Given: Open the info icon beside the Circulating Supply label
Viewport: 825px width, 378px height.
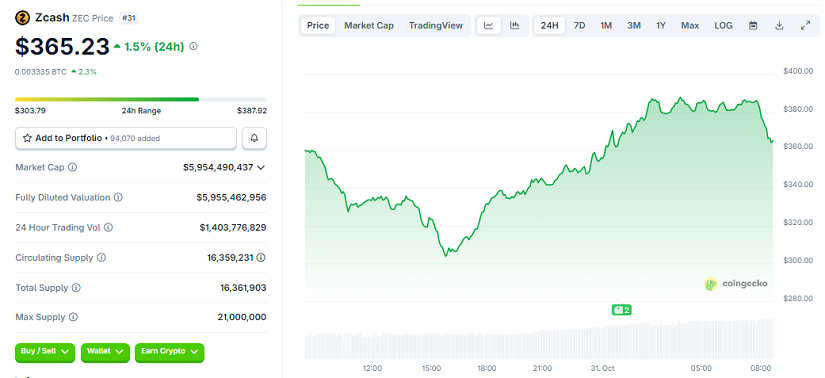Looking at the screenshot, I should (102, 258).
